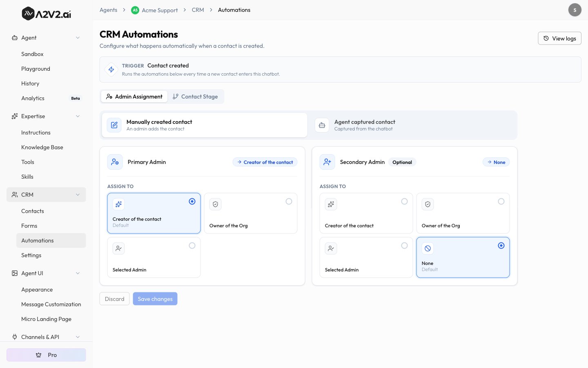Click shield icon in Secondary Owner card
Screen dimensions: 588x368
[428, 204]
